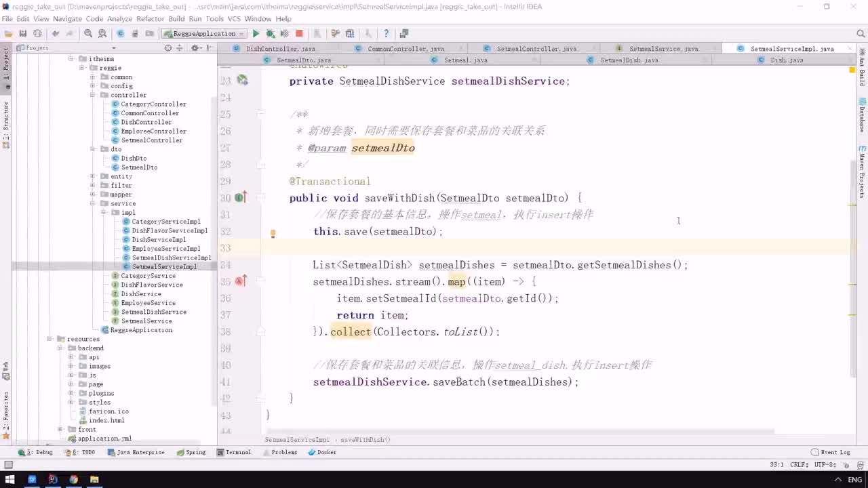The image size is (868, 488).
Task: Stop the running application with red square
Action: [x=299, y=33]
